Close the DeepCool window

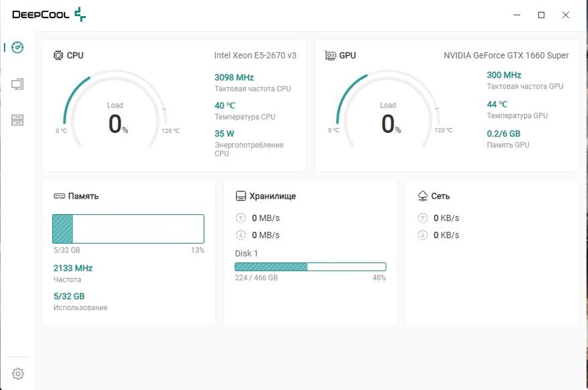(565, 15)
